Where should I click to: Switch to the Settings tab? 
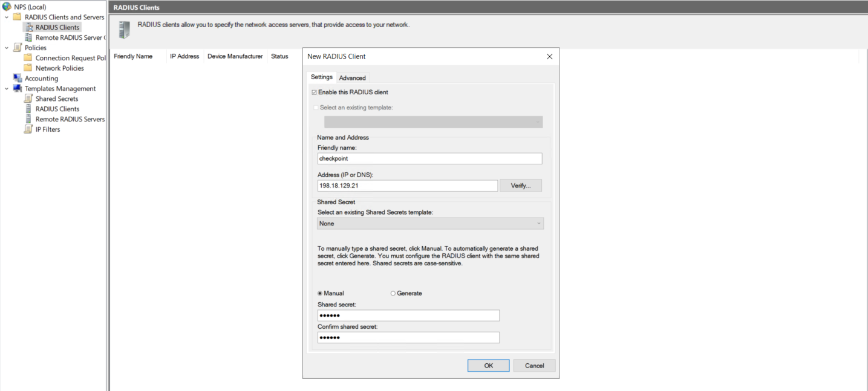coord(321,77)
